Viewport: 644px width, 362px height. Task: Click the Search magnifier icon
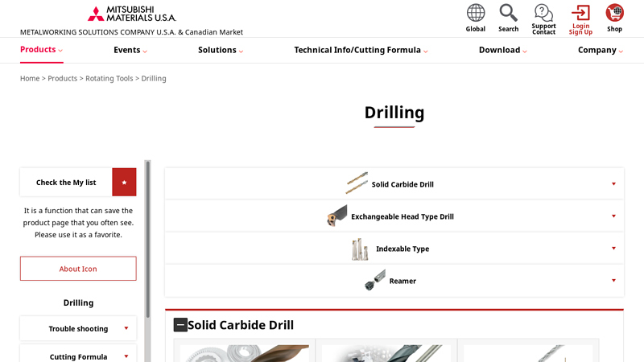[x=508, y=13]
